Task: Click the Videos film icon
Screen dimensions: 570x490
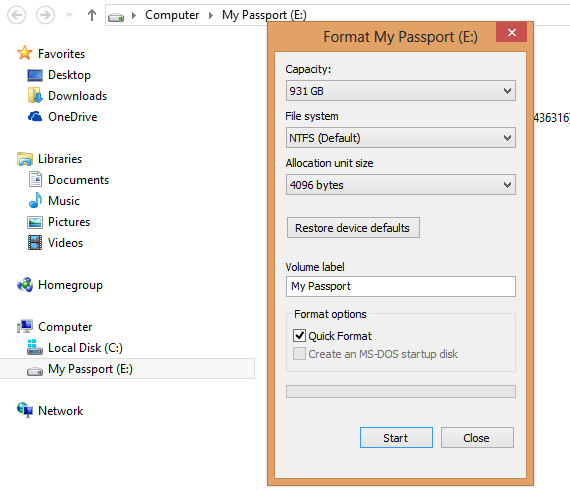Action: [35, 242]
